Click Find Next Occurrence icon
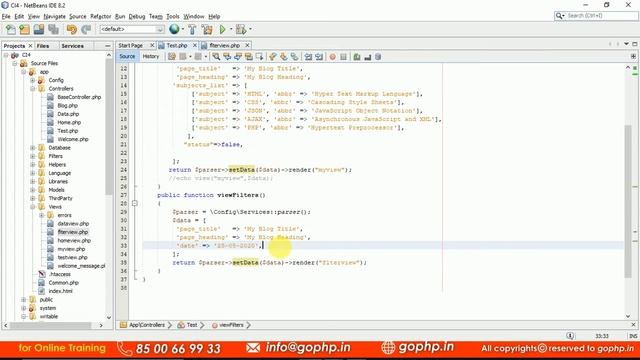The height and width of the screenshot is (360, 640). (238, 57)
